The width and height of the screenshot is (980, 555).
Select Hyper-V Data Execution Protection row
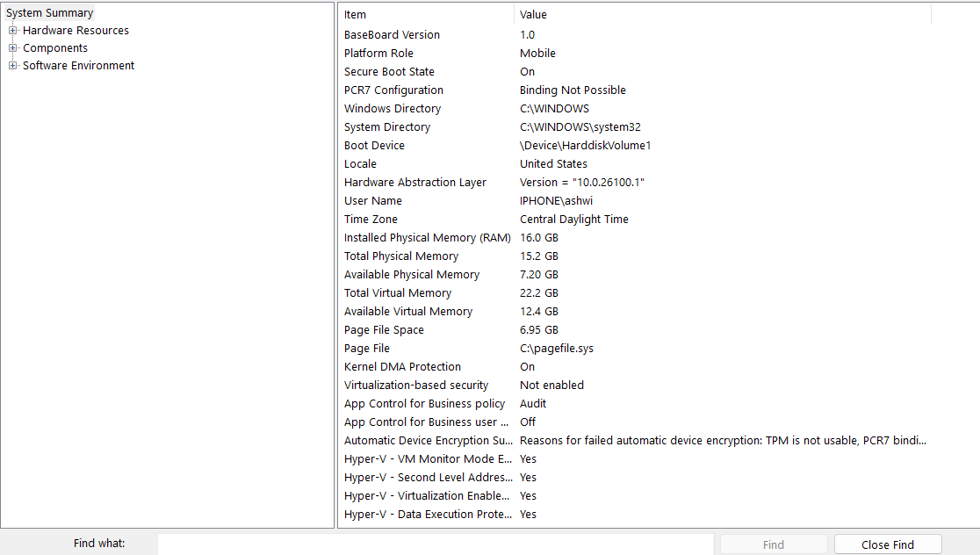pos(635,515)
